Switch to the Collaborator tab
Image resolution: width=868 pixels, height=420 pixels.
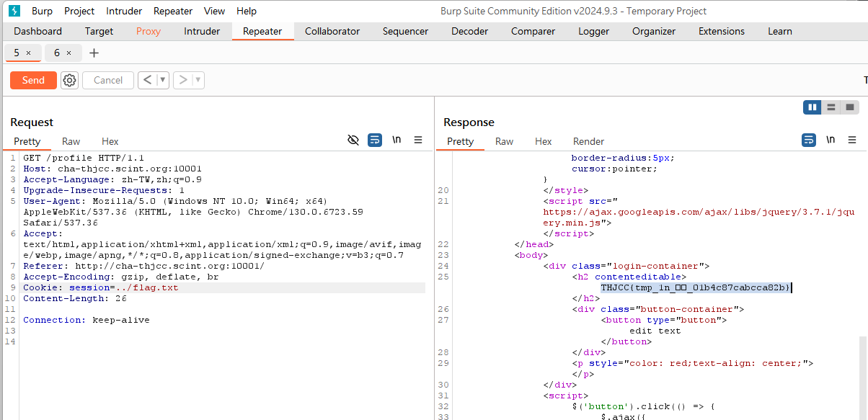tap(332, 31)
